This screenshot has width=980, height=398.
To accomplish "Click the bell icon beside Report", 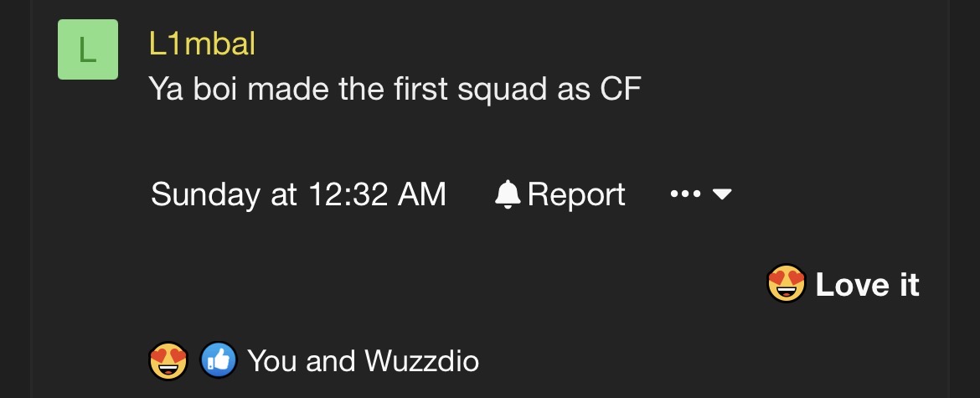I will click(508, 194).
